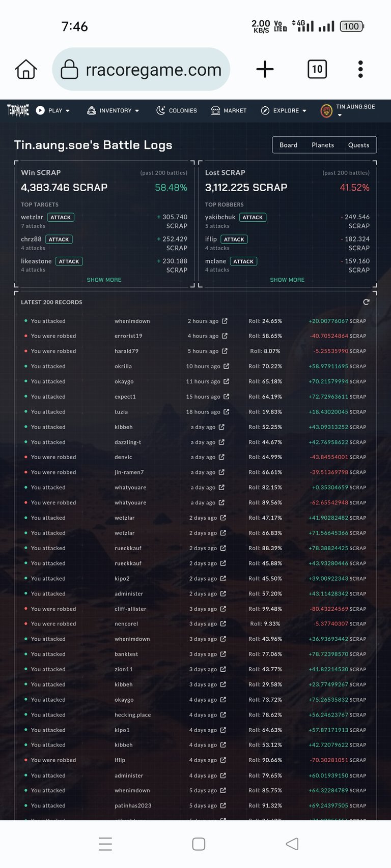Click the Terracore logo
Screen dimensions: 391x868
[x=18, y=110]
